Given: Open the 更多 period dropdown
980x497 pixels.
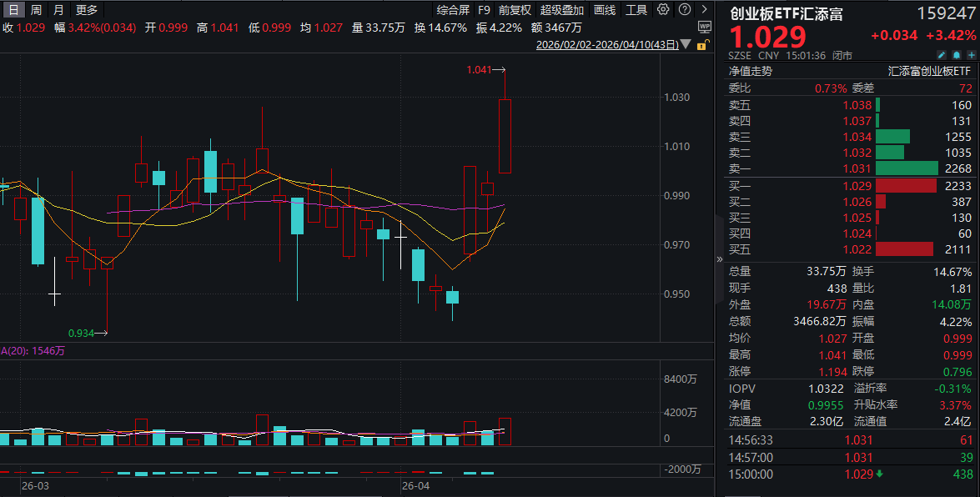Looking at the screenshot, I should click(84, 9).
